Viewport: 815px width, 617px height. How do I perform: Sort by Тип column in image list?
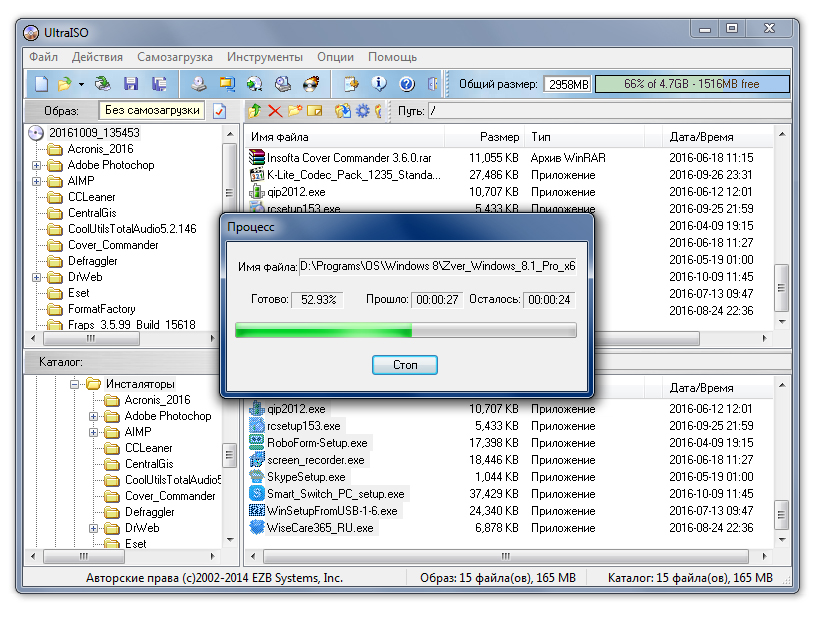coord(585,137)
